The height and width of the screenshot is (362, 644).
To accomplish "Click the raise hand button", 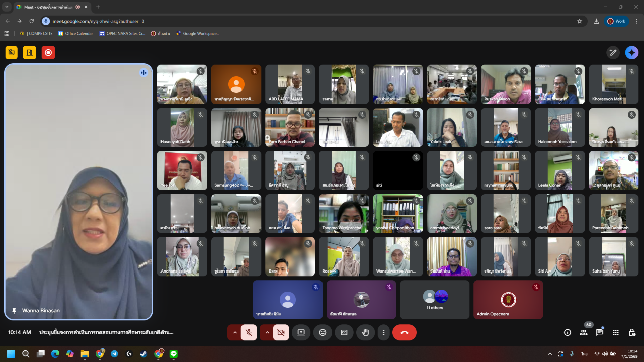I will tap(366, 332).
